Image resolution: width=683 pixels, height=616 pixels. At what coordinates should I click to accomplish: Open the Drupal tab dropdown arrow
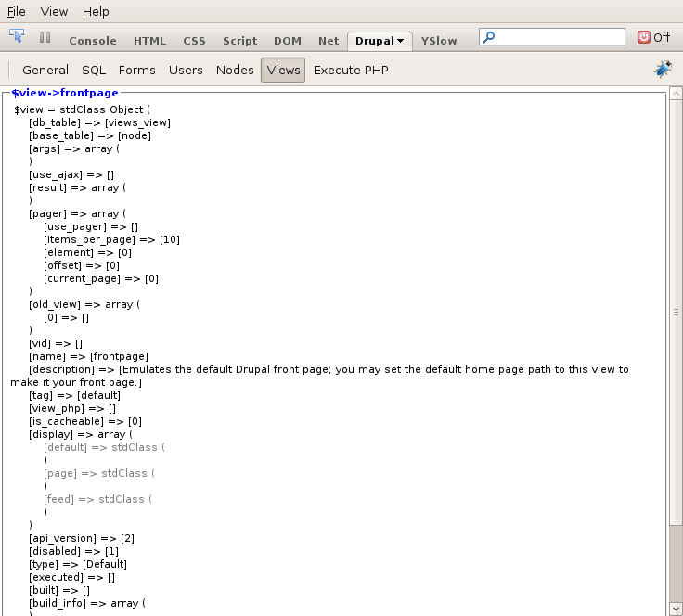pos(400,41)
